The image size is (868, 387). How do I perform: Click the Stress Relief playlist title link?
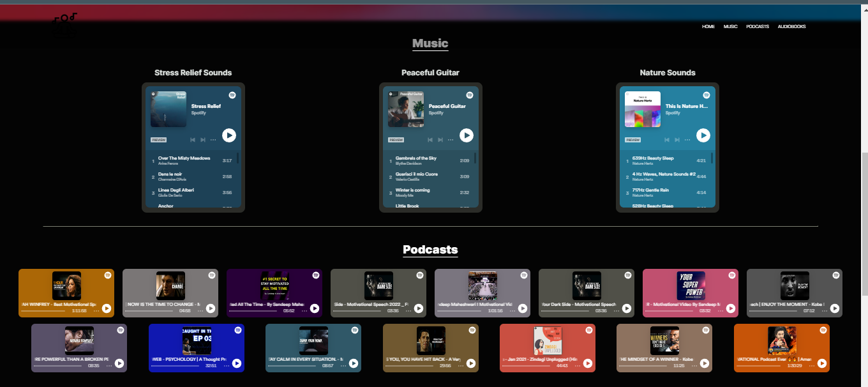click(206, 107)
